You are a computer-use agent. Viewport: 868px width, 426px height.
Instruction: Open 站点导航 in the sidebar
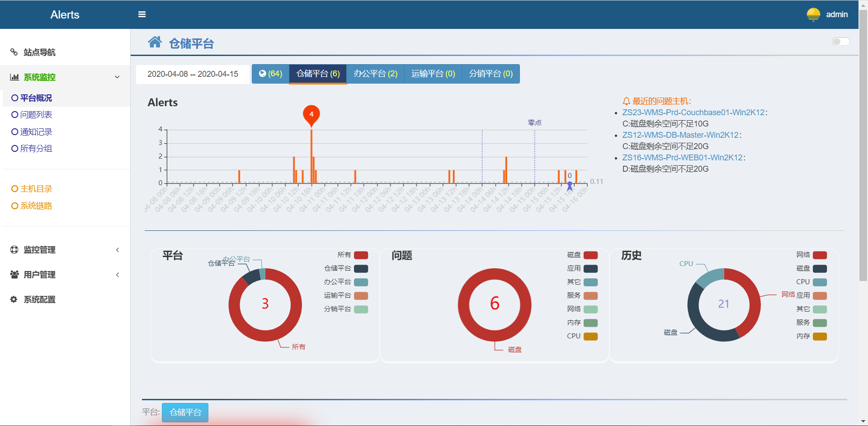click(x=65, y=52)
